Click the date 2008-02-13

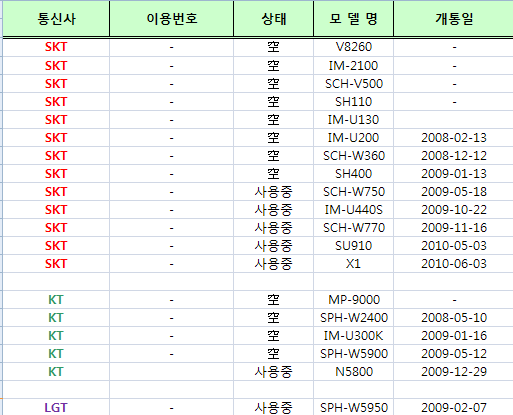454,138
